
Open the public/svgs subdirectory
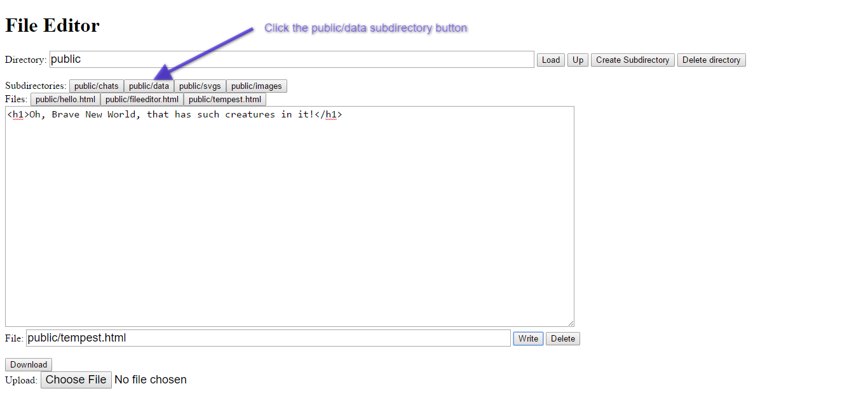pyautogui.click(x=200, y=86)
